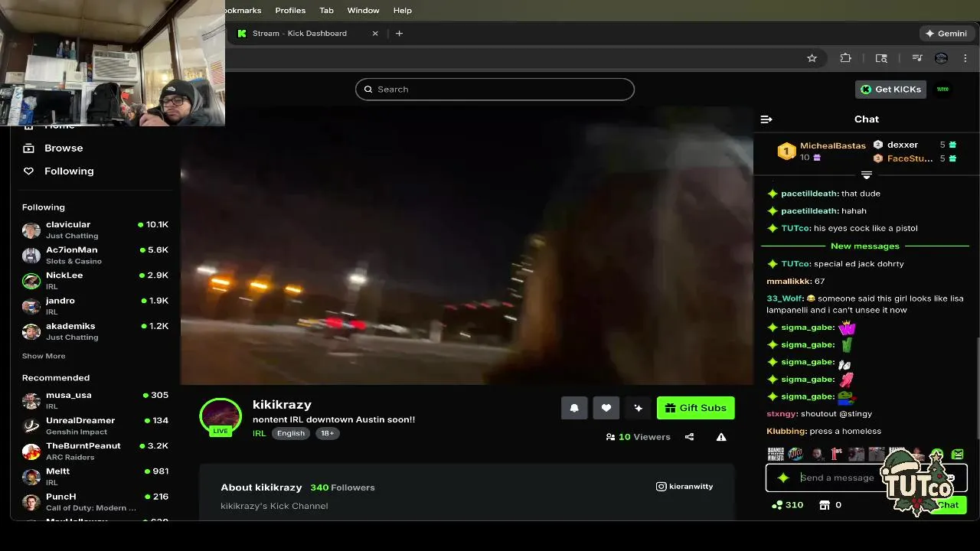Image resolution: width=980 pixels, height=551 pixels.
Task: Select the Stream - Kick Dashboard tab
Action: (306, 34)
